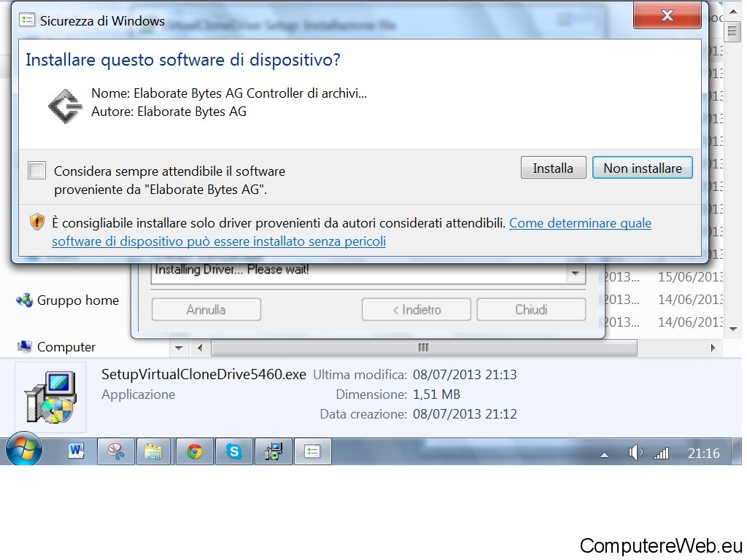Click the Data creazione value 08/07/2013 21:12
Screen dimensions: 747x560
coord(465,414)
